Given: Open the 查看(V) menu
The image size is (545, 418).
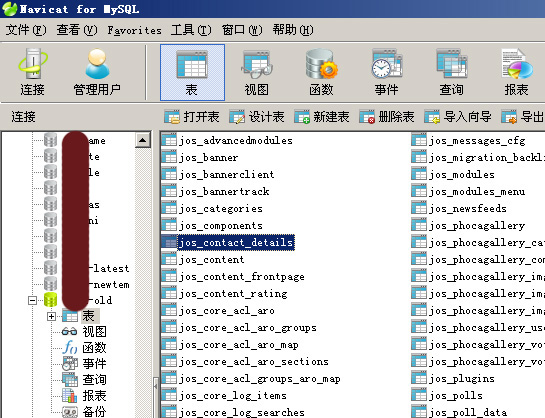Looking at the screenshot, I should [x=77, y=30].
